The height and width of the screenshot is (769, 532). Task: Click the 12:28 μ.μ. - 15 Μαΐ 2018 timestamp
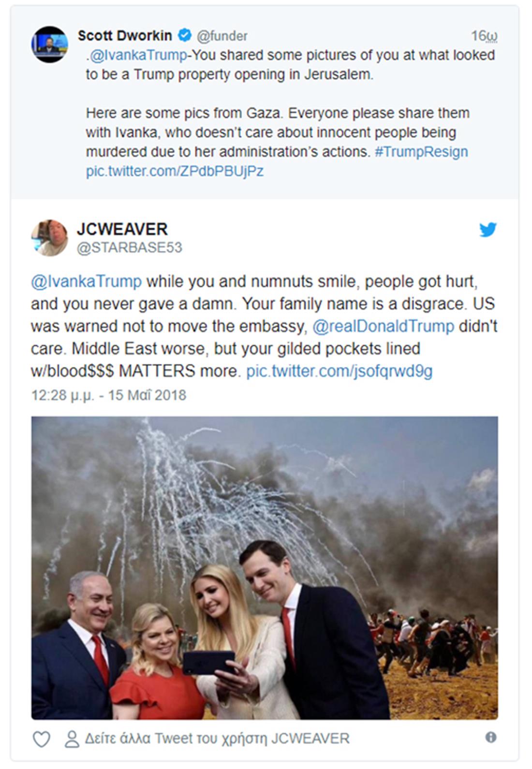point(109,395)
